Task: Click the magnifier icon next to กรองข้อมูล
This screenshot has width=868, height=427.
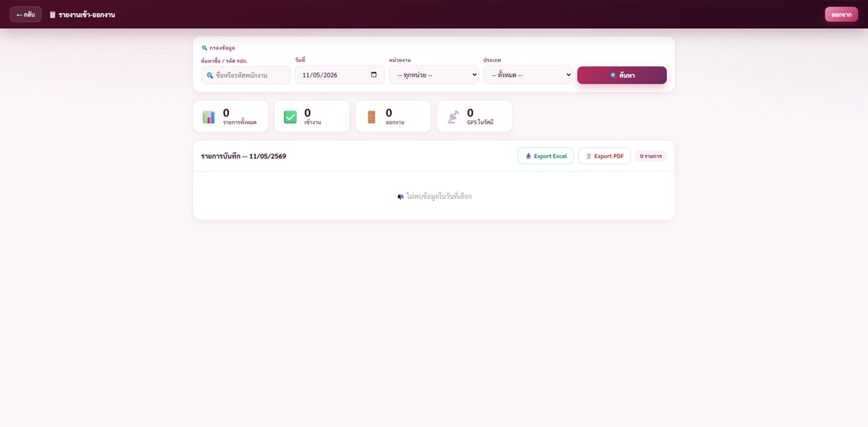Action: (204, 48)
